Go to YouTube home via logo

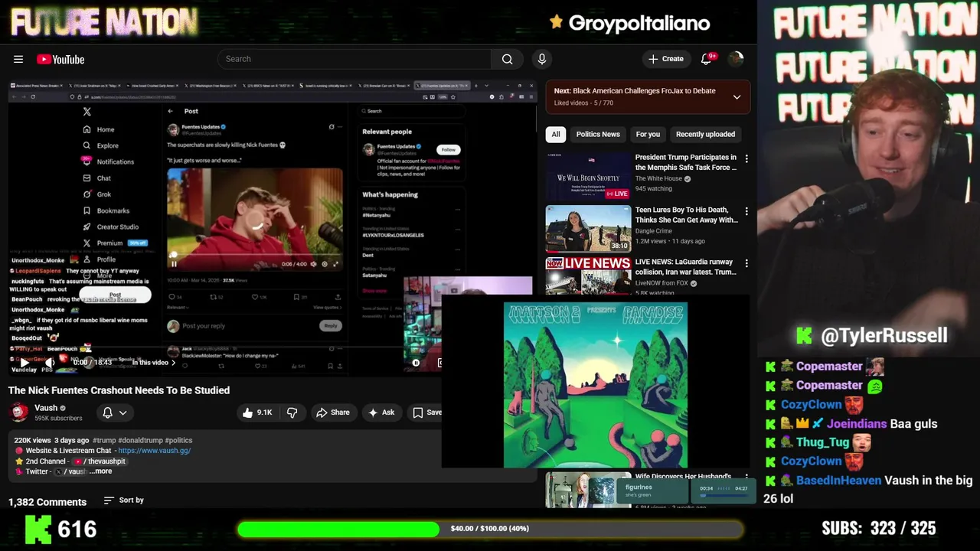pos(60,59)
